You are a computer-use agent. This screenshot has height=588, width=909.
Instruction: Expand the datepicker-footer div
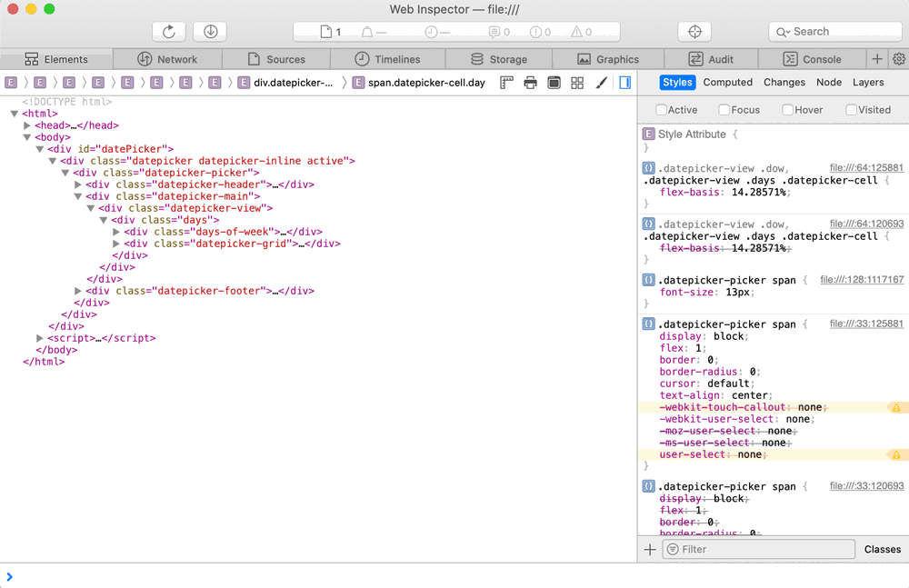point(77,291)
